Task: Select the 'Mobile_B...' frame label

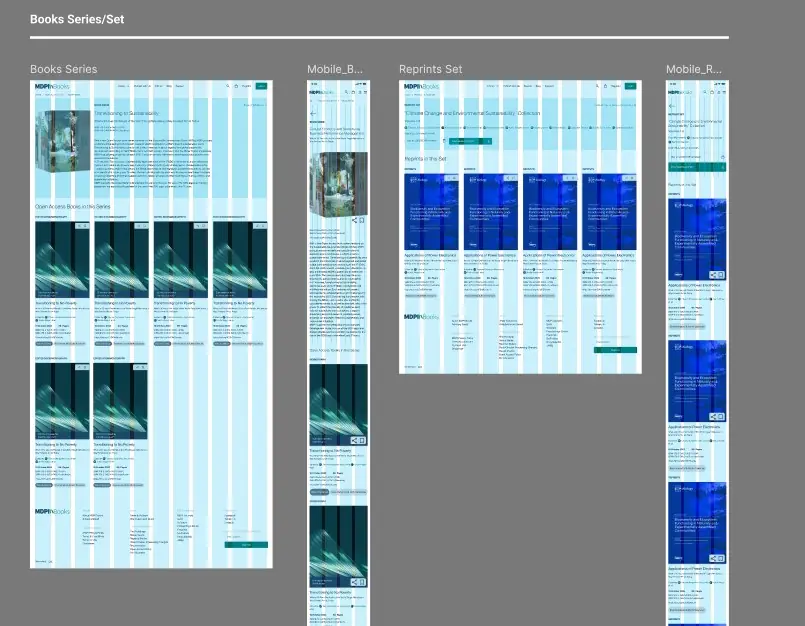Action: click(335, 69)
